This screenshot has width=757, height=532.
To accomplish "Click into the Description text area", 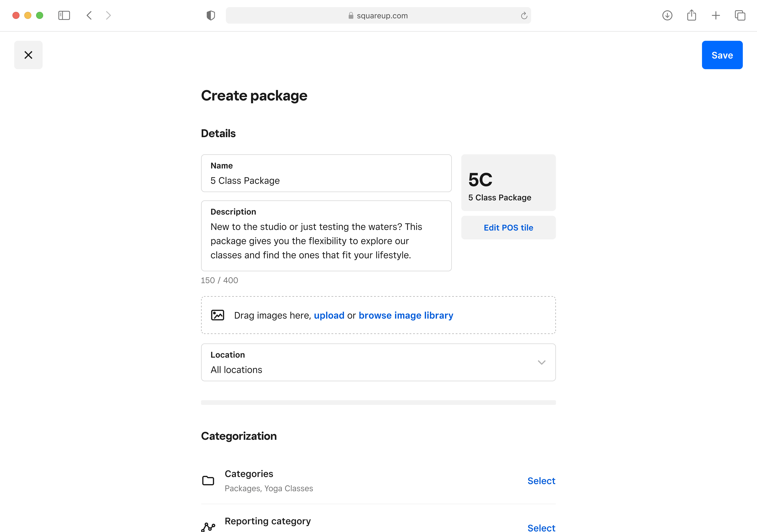I will tap(326, 241).
